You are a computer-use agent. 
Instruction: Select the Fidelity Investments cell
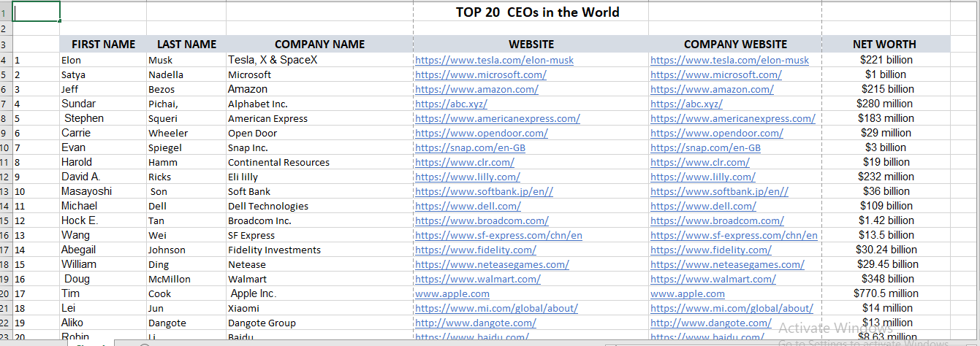coord(319,250)
